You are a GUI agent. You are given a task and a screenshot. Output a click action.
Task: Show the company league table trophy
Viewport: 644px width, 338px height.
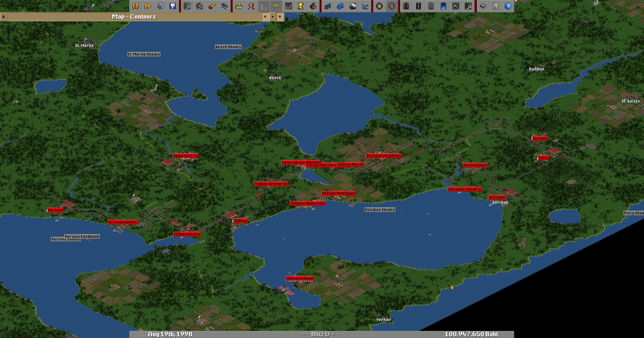tap(301, 6)
